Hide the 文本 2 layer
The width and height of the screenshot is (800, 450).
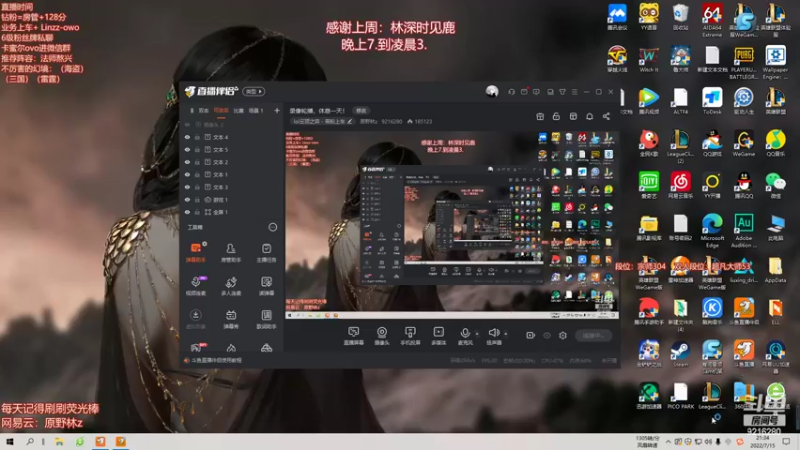pyautogui.click(x=187, y=162)
